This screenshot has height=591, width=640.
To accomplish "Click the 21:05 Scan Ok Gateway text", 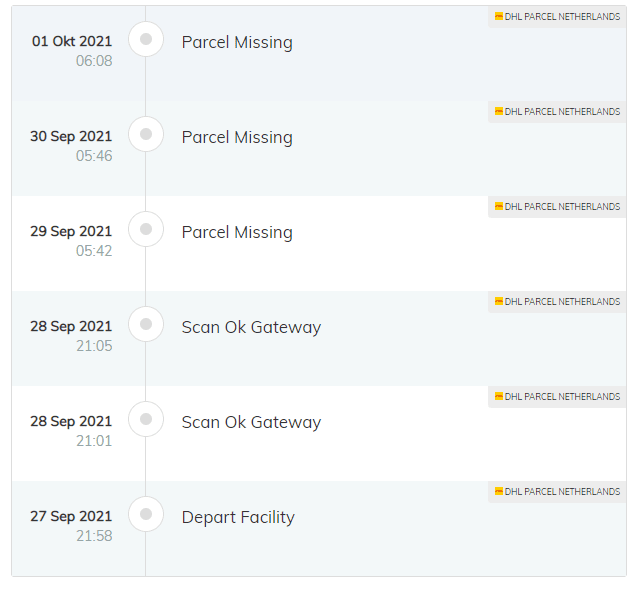I will tap(251, 327).
